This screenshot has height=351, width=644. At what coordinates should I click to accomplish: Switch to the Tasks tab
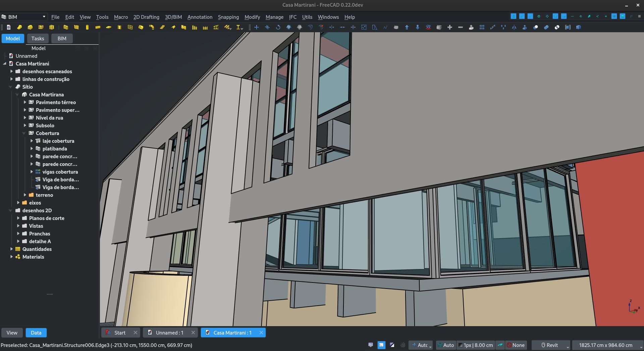(38, 38)
